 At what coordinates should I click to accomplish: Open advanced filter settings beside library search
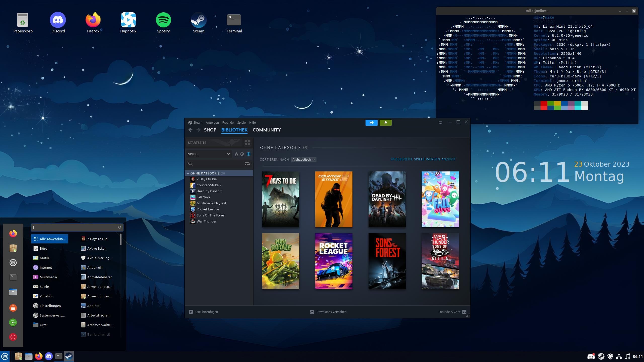point(248,164)
